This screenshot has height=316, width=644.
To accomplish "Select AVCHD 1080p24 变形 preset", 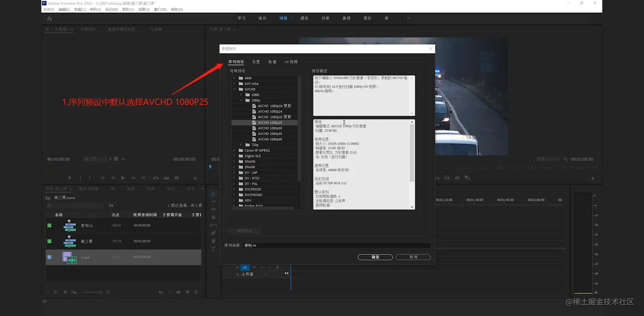I will [275, 106].
